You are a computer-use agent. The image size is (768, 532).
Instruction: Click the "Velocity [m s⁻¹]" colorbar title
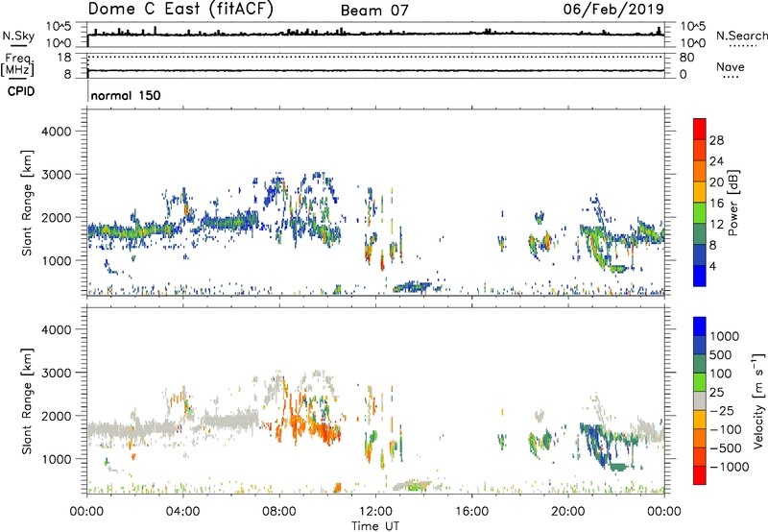point(758,399)
